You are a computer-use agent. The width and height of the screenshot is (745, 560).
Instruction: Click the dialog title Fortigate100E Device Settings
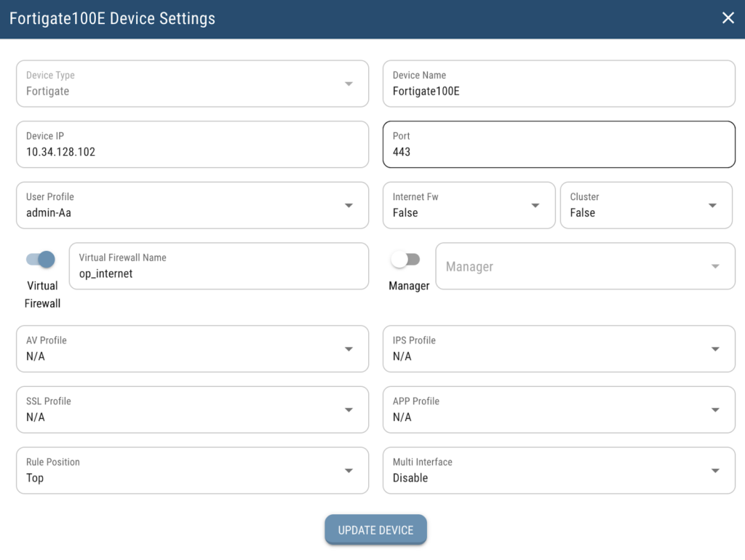(x=112, y=18)
